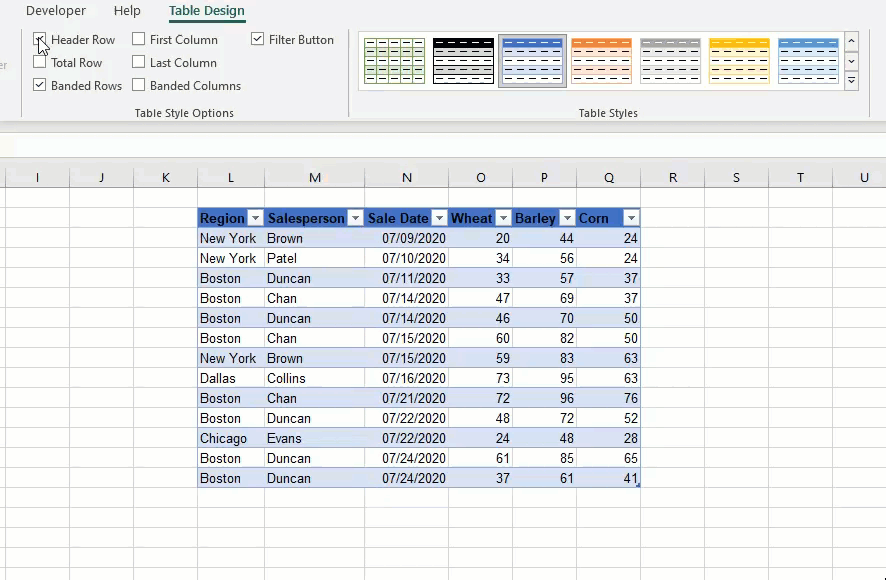
Task: Uncheck the Banded Rows option
Action: [x=39, y=85]
